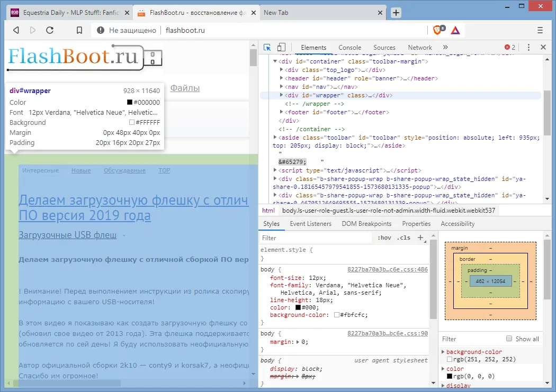Open the Загрузочные USB флеш blog link

(67, 235)
